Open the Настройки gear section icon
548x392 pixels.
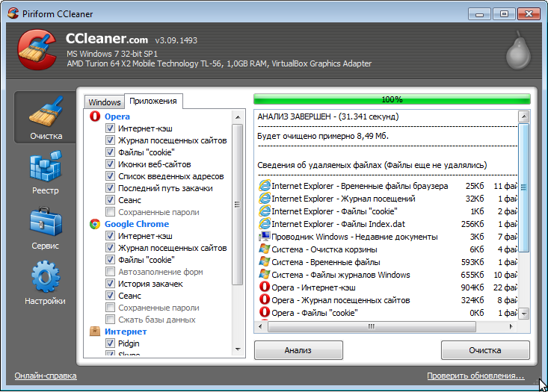point(46,276)
